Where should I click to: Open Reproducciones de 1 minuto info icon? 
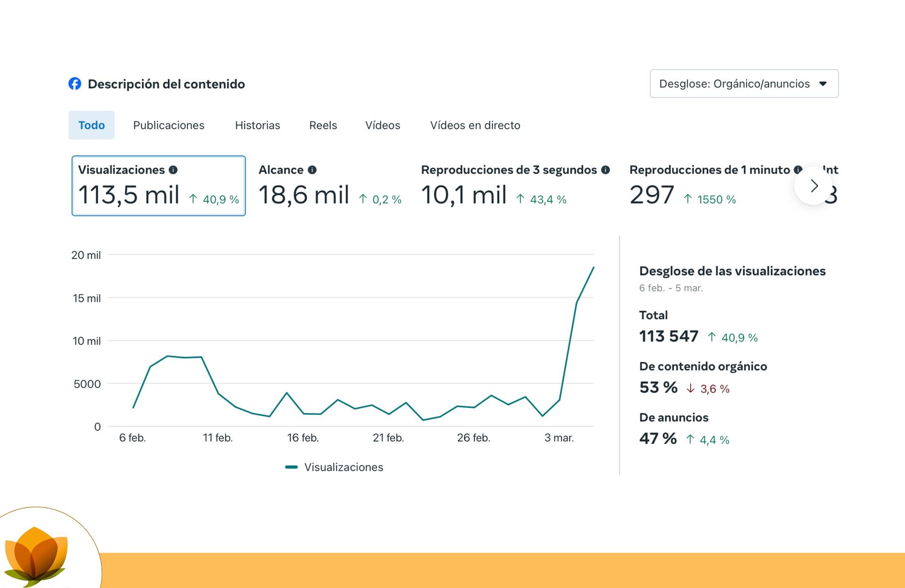coord(798,170)
